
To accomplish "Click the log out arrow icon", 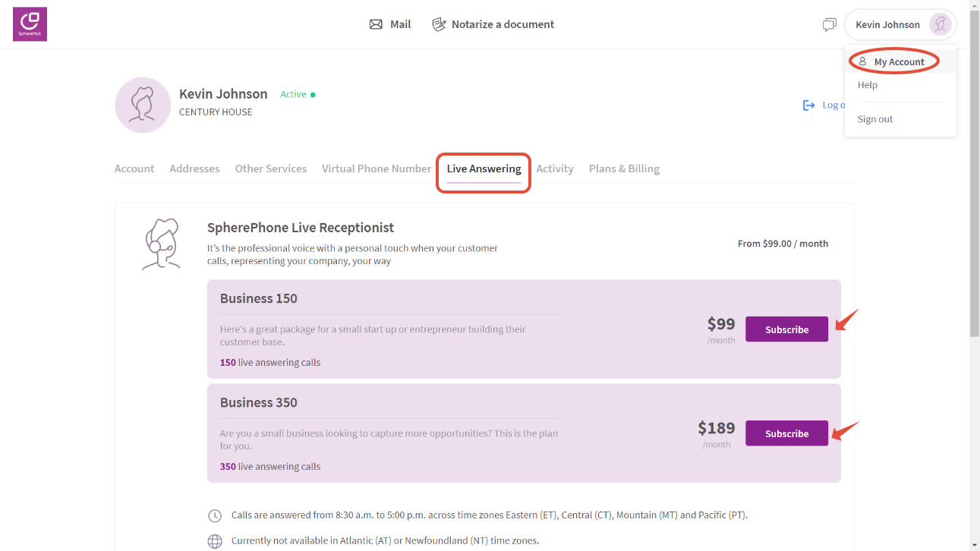I will pyautogui.click(x=808, y=105).
